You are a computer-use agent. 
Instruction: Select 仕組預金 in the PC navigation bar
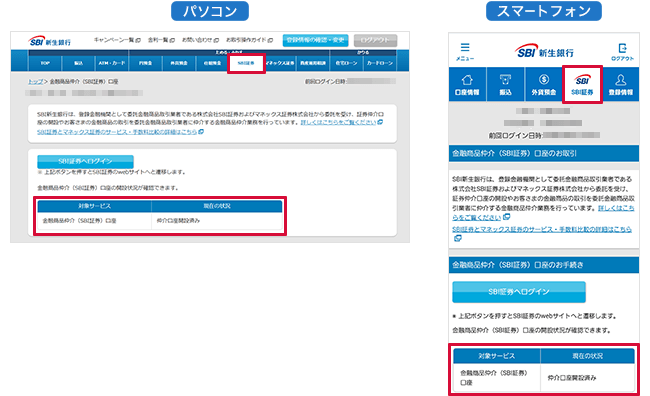click(212, 63)
